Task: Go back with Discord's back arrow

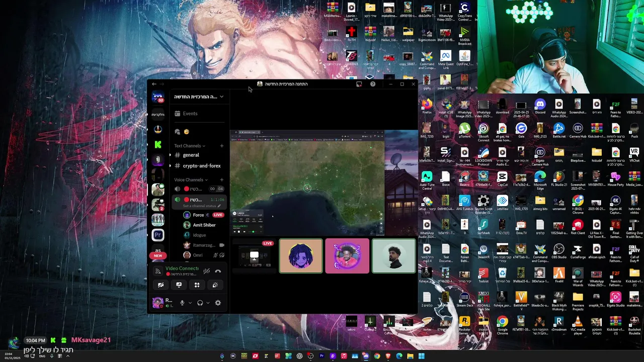Action: (154, 84)
